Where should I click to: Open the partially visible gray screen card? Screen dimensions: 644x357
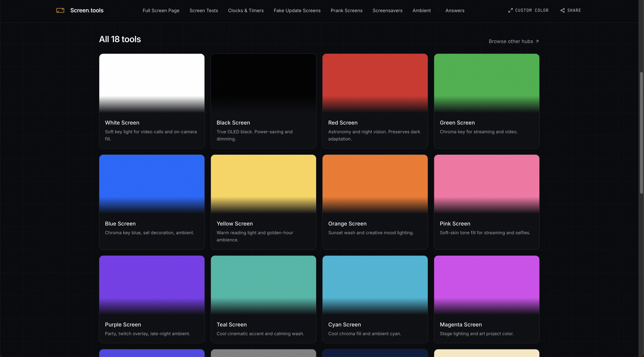coord(264,353)
